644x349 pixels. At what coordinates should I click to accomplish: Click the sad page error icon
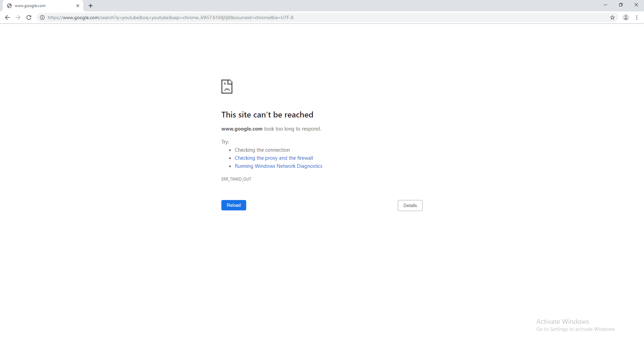pyautogui.click(x=227, y=87)
